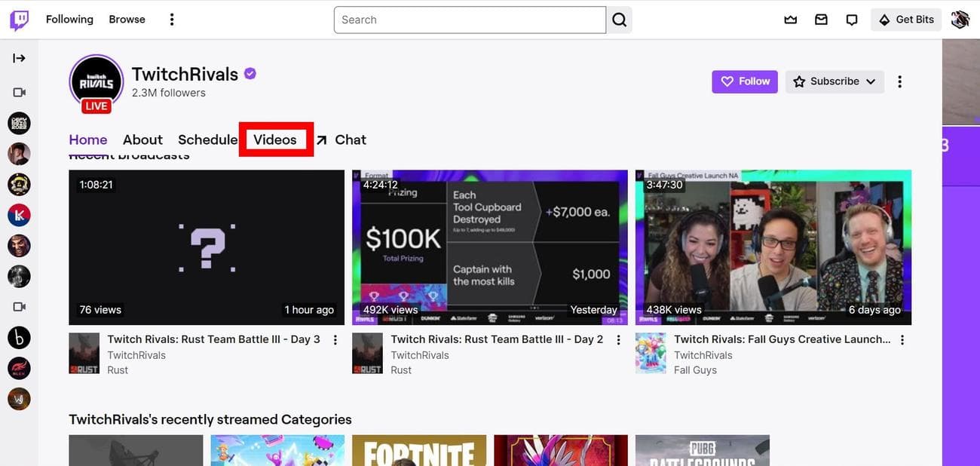Open options for Rust Team Battle Day 3 video
The width and height of the screenshot is (980, 466).
[335, 340]
